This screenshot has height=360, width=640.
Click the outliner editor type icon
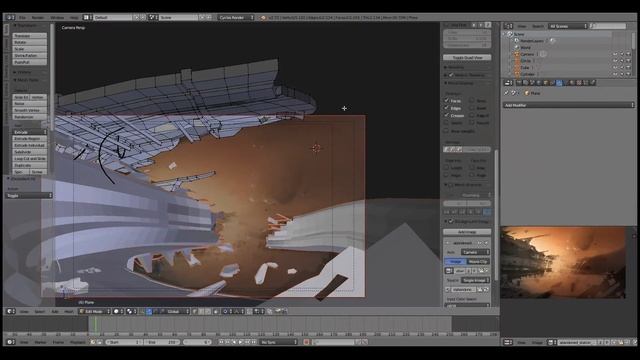508,26
